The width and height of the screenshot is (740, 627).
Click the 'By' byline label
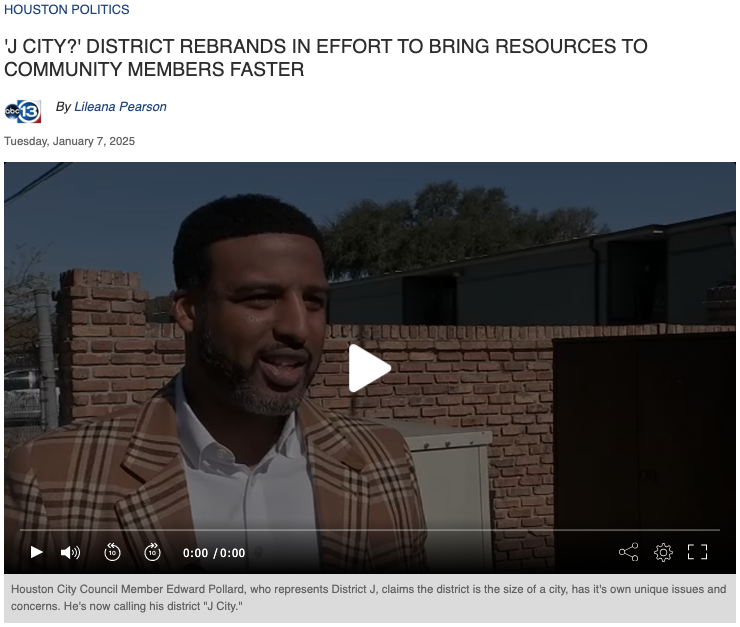pos(64,107)
